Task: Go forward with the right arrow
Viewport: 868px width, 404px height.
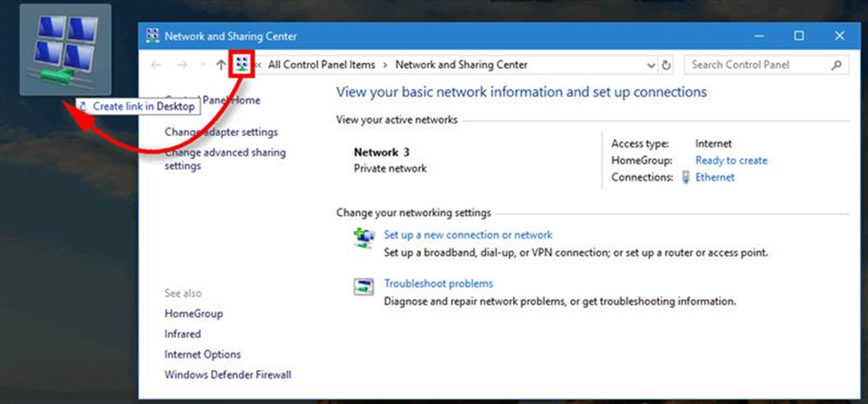Action: [x=183, y=65]
